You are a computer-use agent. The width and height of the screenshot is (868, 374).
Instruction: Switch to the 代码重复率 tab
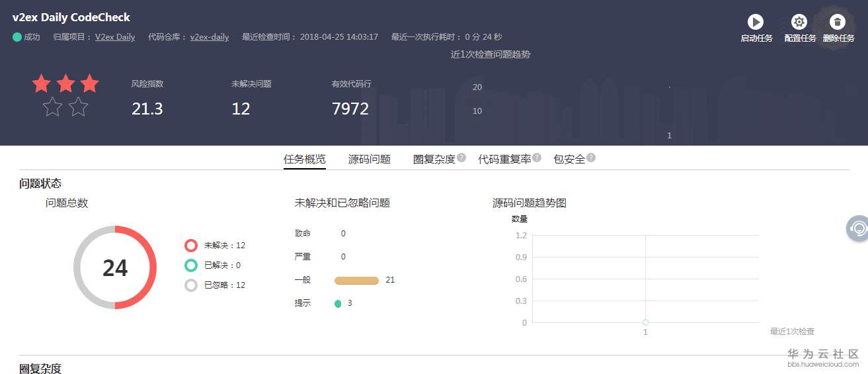click(x=504, y=160)
